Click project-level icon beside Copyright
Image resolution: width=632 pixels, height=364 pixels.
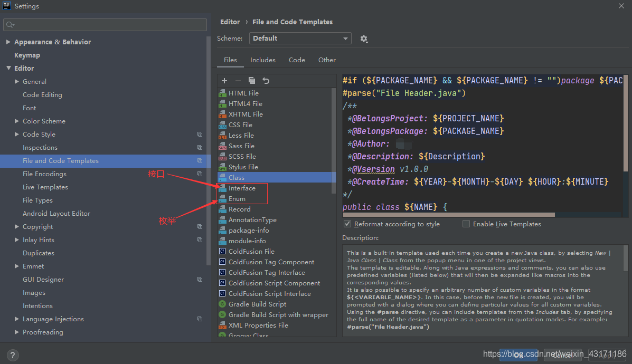click(200, 227)
